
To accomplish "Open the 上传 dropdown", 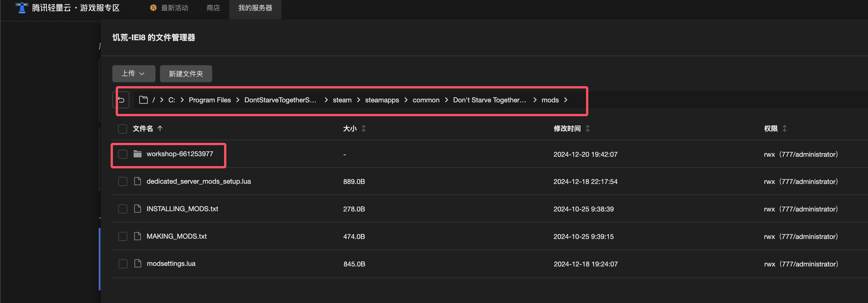I will click(x=133, y=73).
